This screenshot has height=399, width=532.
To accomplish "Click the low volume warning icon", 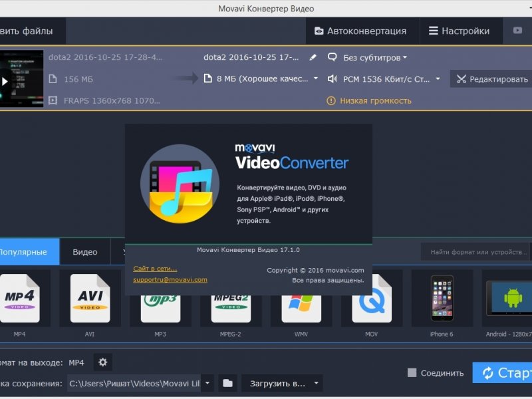I will tap(331, 101).
